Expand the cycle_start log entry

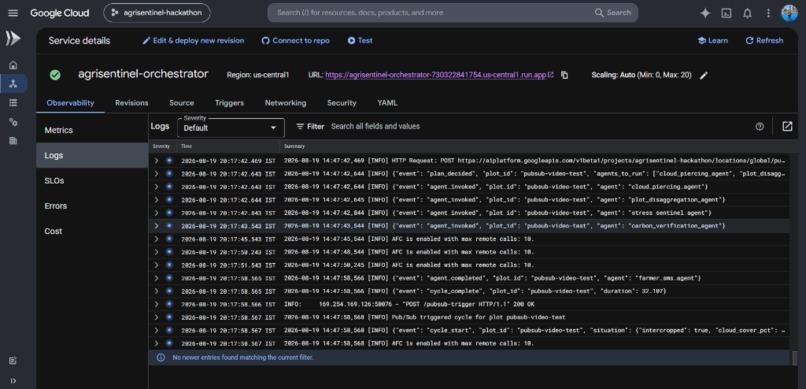pyautogui.click(x=156, y=330)
